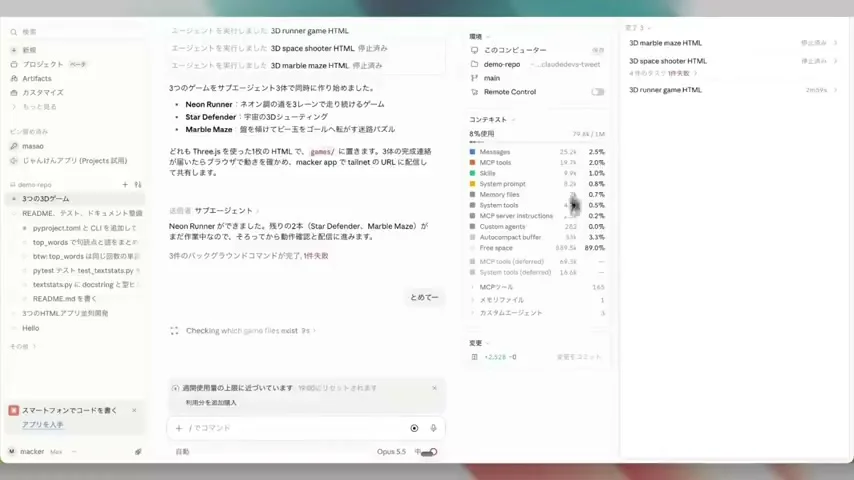Click the Free space row in context list
This screenshot has height=480, width=854.
pyautogui.click(x=537, y=248)
